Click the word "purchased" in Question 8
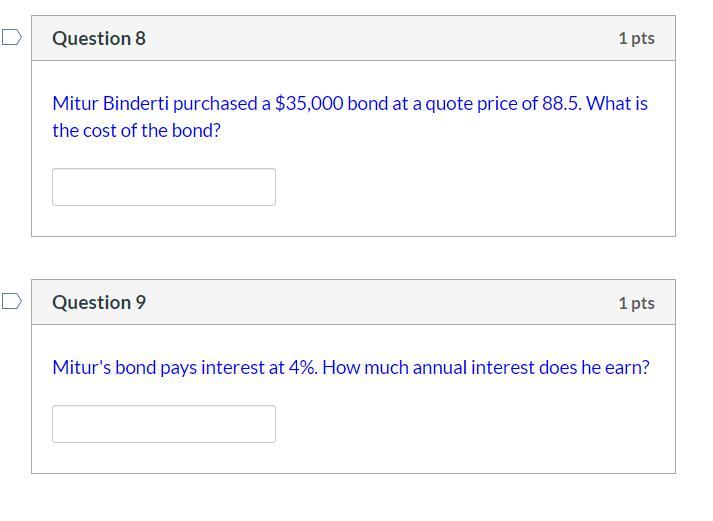Image resolution: width=713 pixels, height=521 pixels. click(x=214, y=103)
